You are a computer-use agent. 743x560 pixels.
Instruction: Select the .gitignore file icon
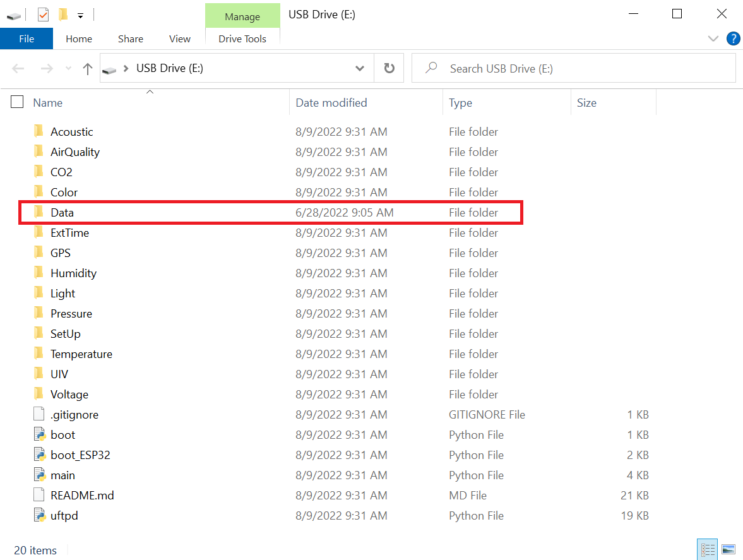pyautogui.click(x=39, y=414)
